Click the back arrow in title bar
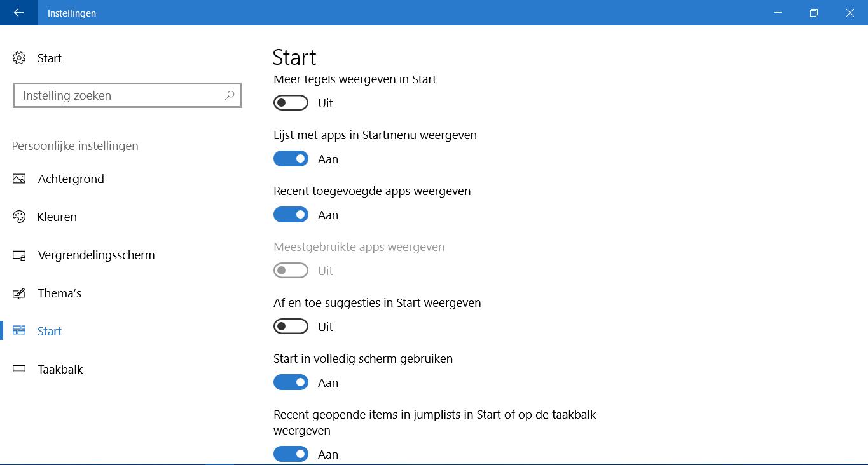Image resolution: width=868 pixels, height=465 pixels. click(x=18, y=13)
